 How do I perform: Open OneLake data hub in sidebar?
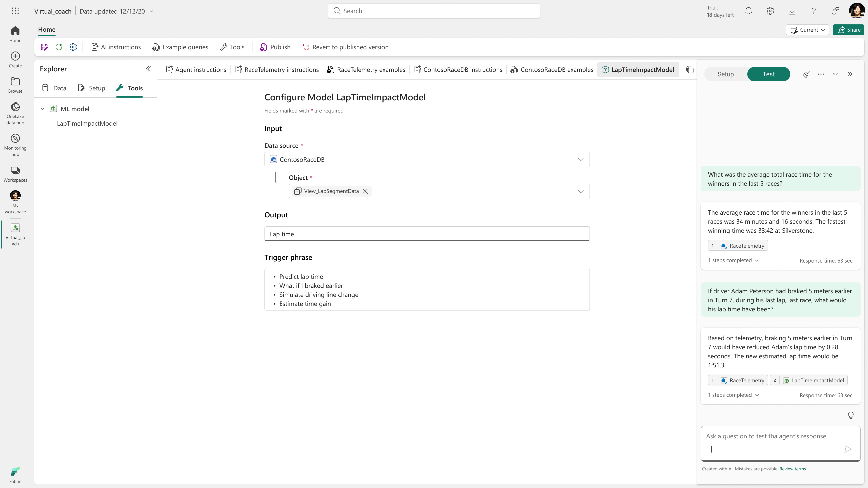[15, 113]
